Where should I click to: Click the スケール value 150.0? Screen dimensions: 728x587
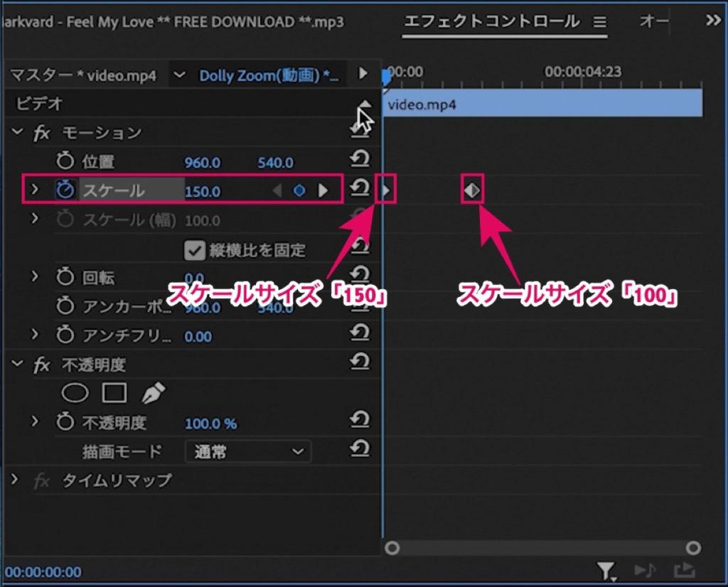coord(203,191)
